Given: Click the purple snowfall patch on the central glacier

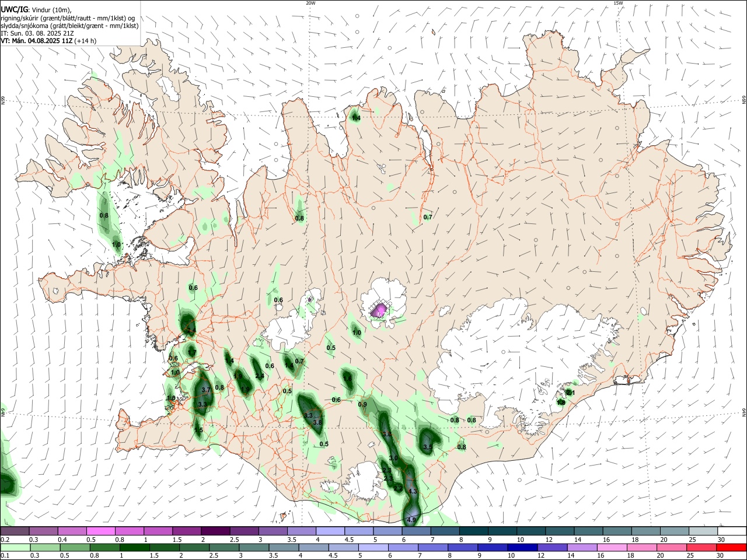Looking at the screenshot, I should click(x=380, y=309).
